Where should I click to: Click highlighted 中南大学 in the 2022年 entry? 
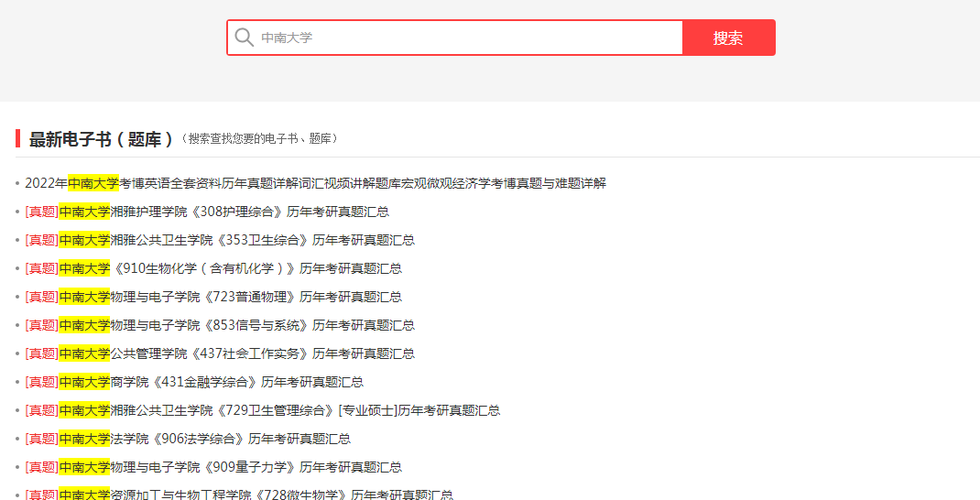point(93,183)
